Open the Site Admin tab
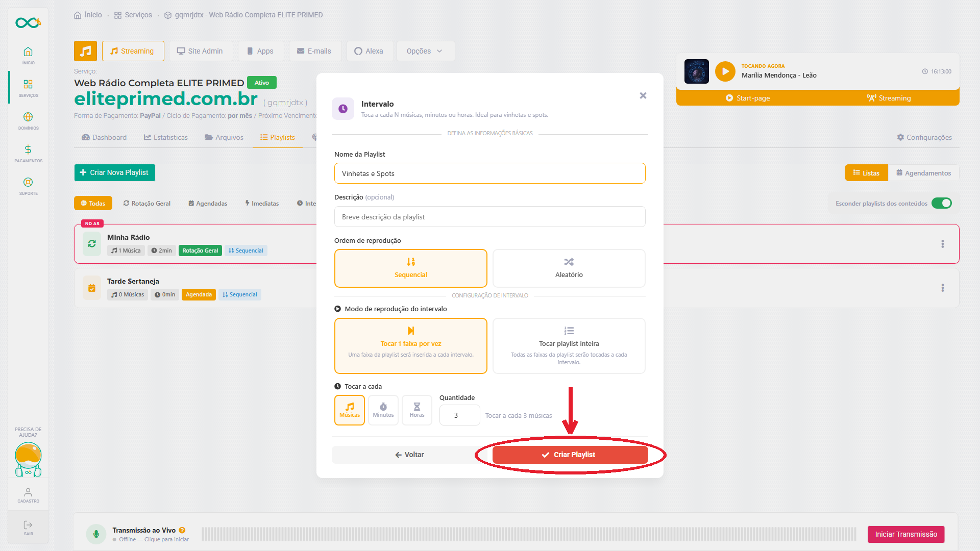This screenshot has height=551, width=980. [200, 51]
